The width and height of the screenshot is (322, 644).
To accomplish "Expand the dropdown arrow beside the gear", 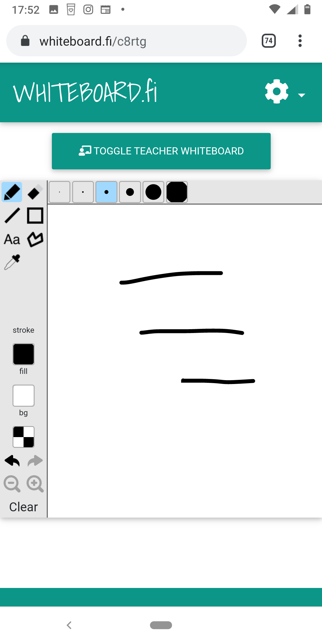I will pyautogui.click(x=302, y=95).
